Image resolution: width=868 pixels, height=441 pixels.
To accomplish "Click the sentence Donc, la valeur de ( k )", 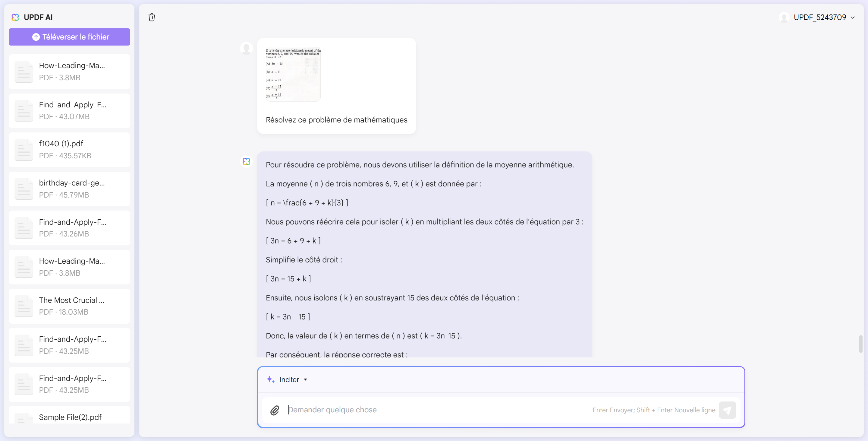I will coord(364,336).
